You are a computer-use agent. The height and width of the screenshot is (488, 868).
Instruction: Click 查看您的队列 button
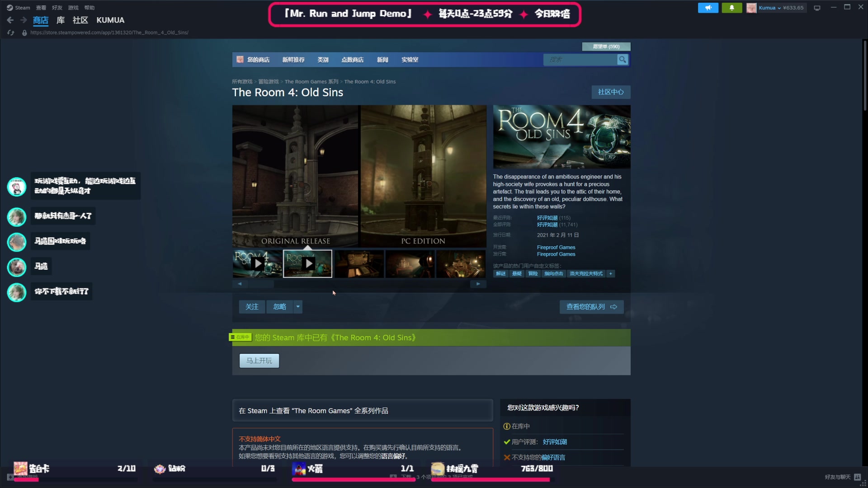tap(591, 307)
